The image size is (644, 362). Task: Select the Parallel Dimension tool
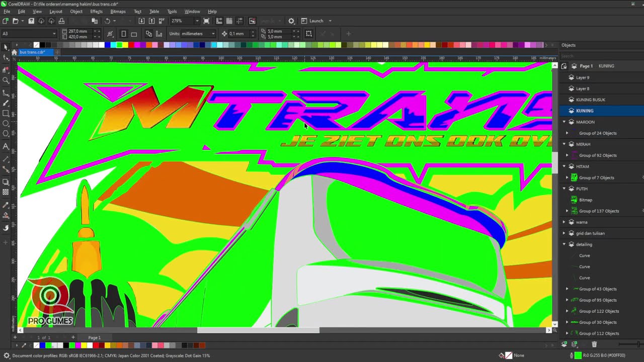(x=6, y=158)
